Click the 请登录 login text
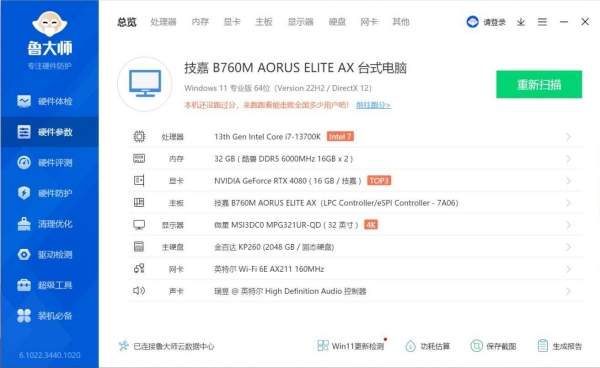This screenshot has height=368, width=600. [x=494, y=22]
